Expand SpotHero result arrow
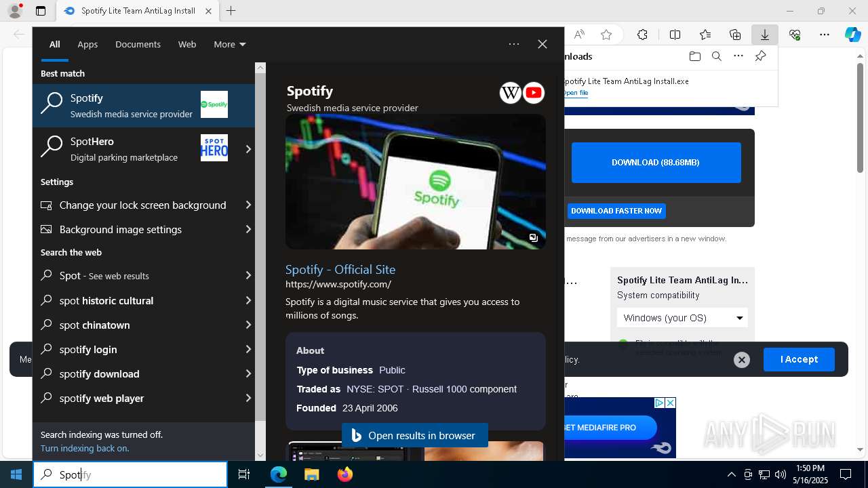Viewport: 868px width, 488px height. click(x=248, y=148)
